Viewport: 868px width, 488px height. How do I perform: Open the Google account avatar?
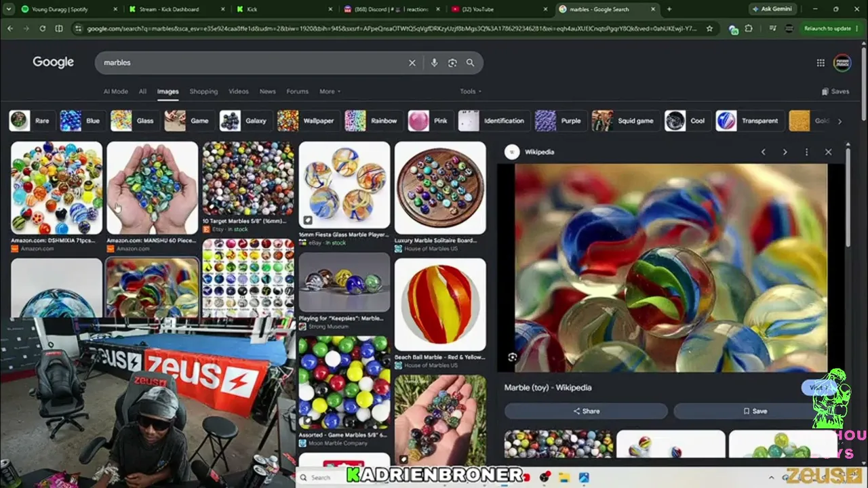click(842, 63)
